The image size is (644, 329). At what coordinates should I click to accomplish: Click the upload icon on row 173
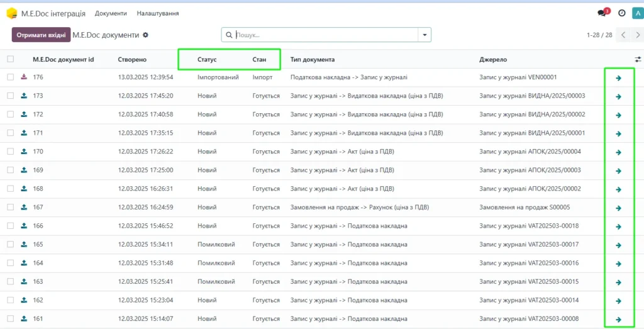[x=24, y=96]
